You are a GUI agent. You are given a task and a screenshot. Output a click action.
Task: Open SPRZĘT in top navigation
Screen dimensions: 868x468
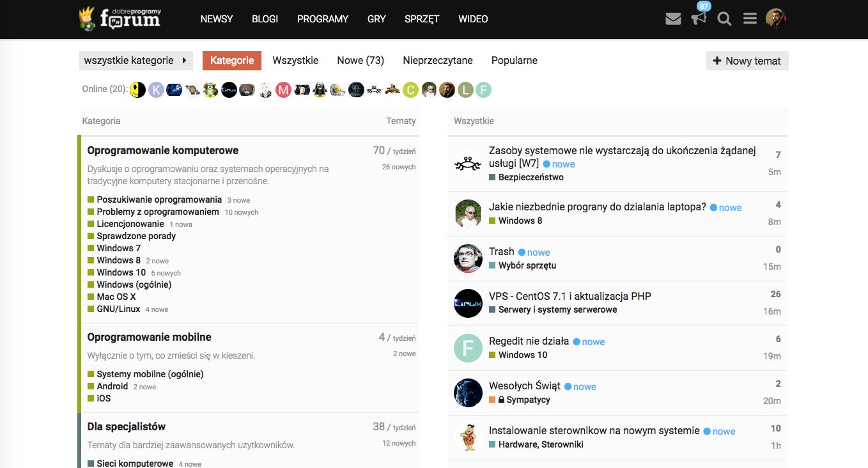click(422, 19)
